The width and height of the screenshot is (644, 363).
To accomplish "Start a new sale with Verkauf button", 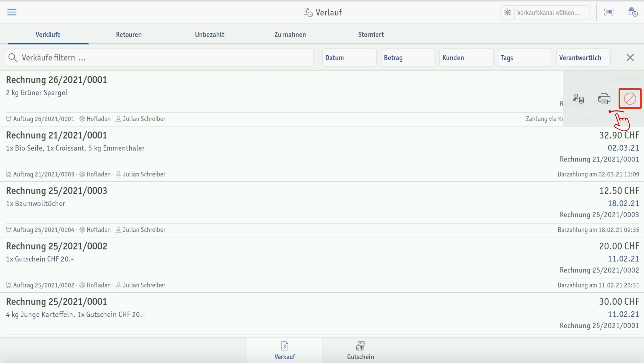I will [x=285, y=350].
